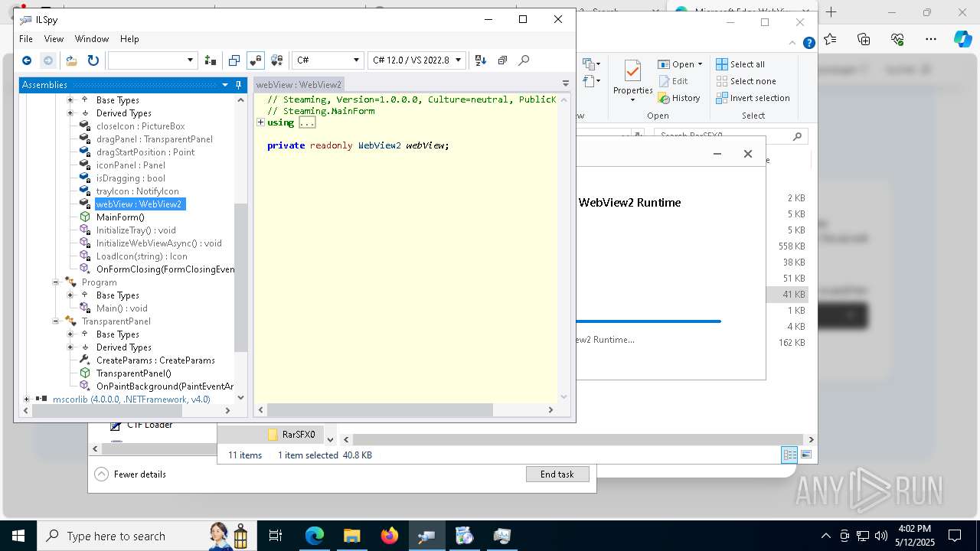Open the File menu
The height and width of the screenshot is (551, 980).
26,39
